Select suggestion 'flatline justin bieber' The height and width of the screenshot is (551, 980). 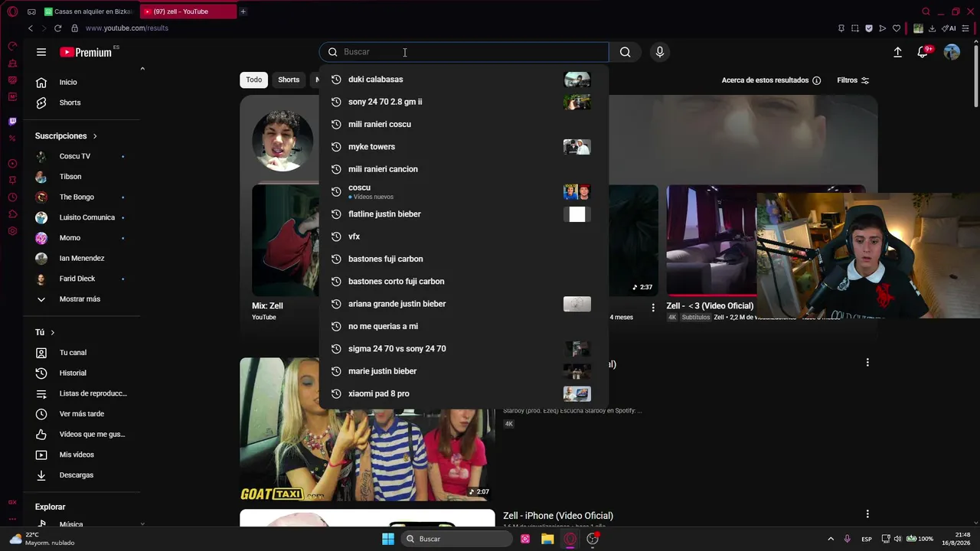click(x=463, y=214)
